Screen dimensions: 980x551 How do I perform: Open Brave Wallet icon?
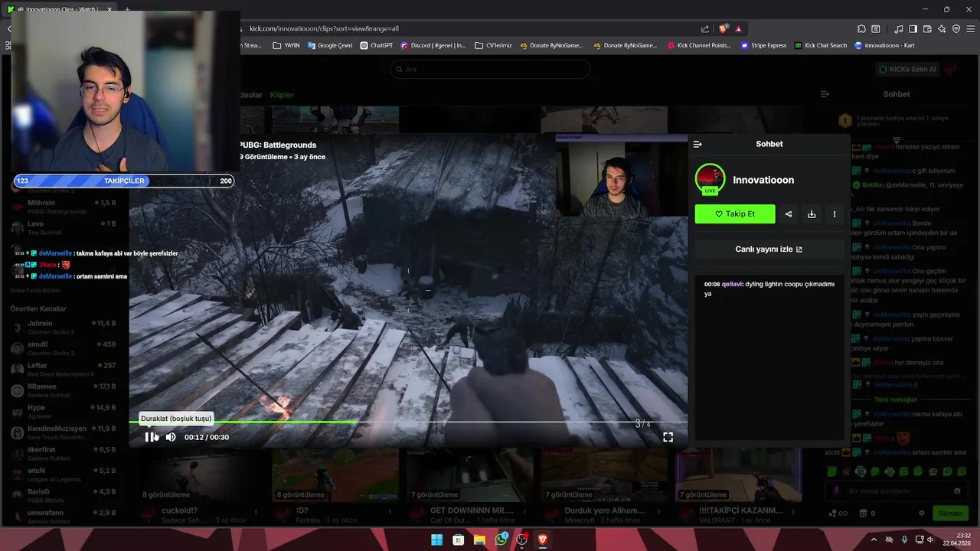(x=927, y=29)
